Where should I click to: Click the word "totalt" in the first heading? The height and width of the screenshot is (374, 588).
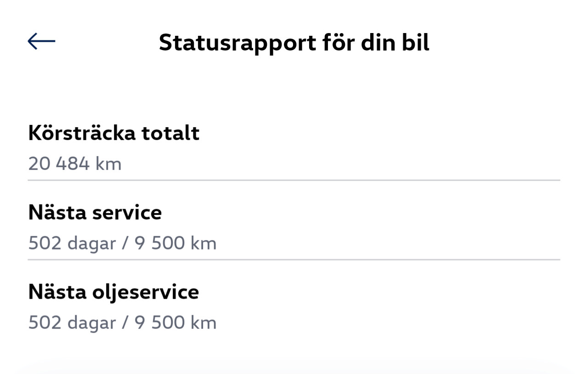(x=170, y=133)
